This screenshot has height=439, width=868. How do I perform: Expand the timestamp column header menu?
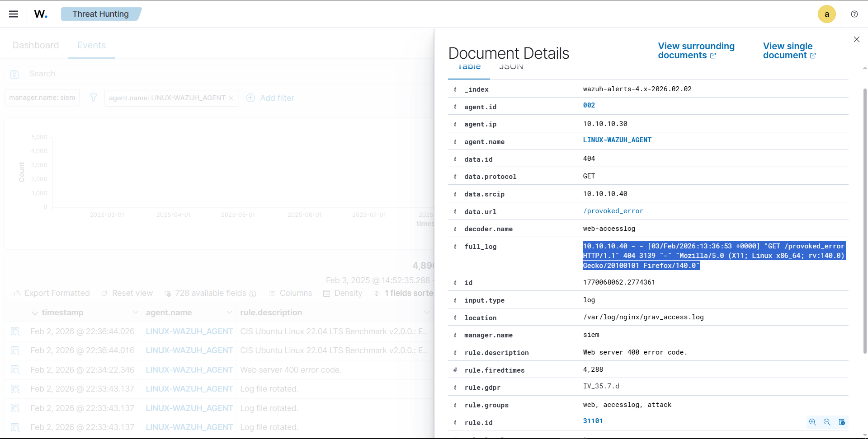[x=135, y=313]
